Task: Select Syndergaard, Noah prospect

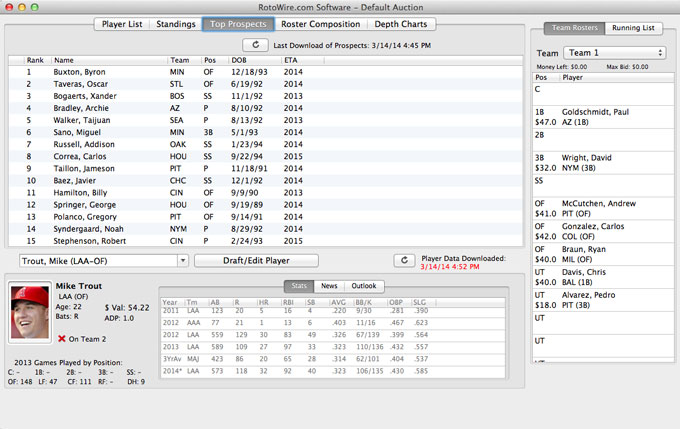Action: point(265,229)
